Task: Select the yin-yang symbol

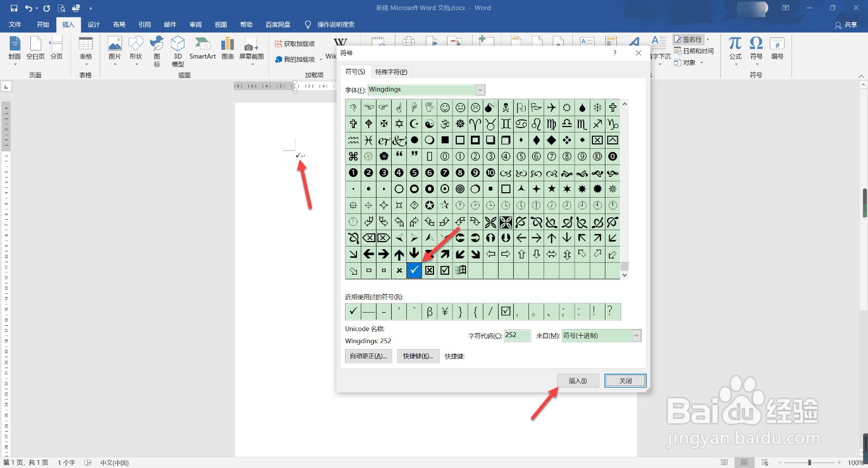Action: pyautogui.click(x=430, y=124)
